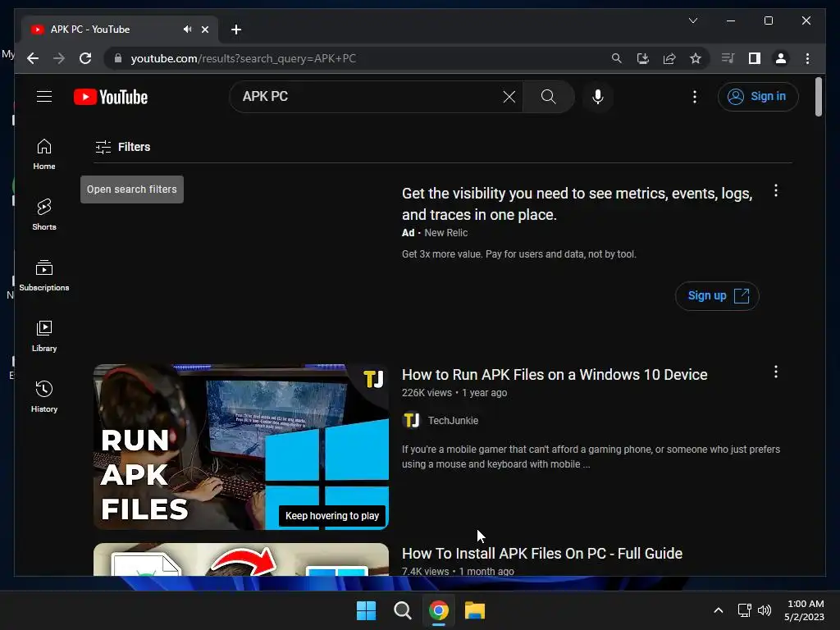This screenshot has height=630, width=840.
Task: Open Chrome three-dot menu
Action: [x=807, y=58]
